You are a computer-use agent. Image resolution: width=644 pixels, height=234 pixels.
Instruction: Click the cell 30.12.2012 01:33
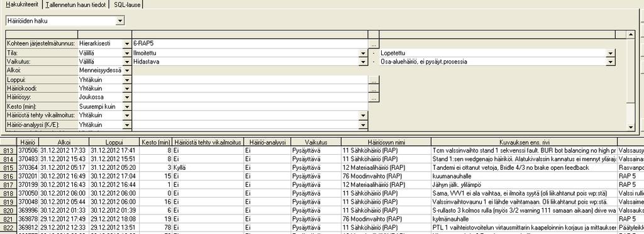click(65, 210)
